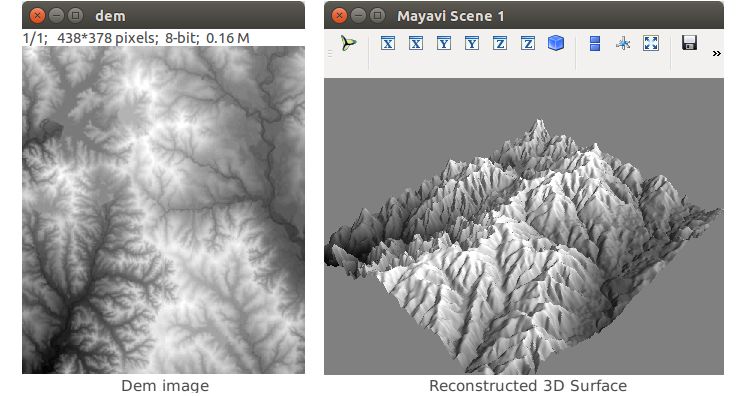The image size is (745, 396).
Task: Set view along positive Z axis
Action: tap(500, 43)
